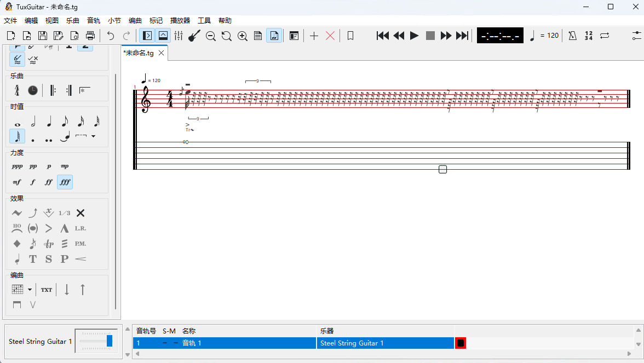Open the 播放器 menu
644x363 pixels.
[180, 21]
